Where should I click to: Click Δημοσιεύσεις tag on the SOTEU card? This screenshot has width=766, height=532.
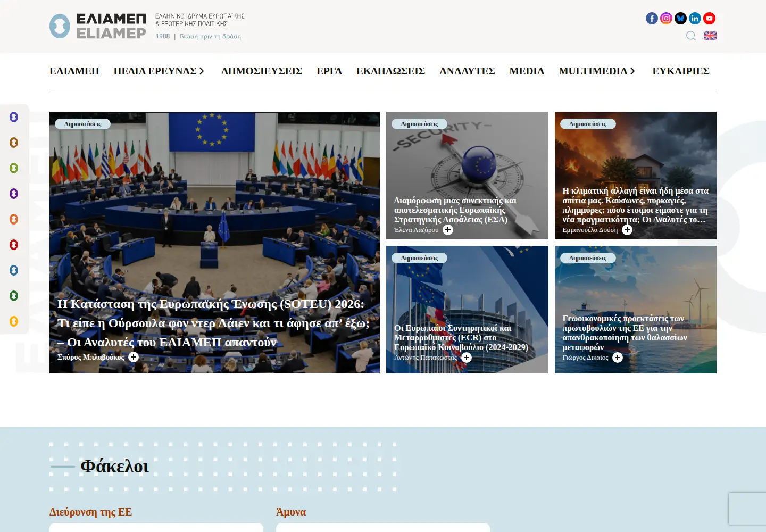(x=82, y=124)
